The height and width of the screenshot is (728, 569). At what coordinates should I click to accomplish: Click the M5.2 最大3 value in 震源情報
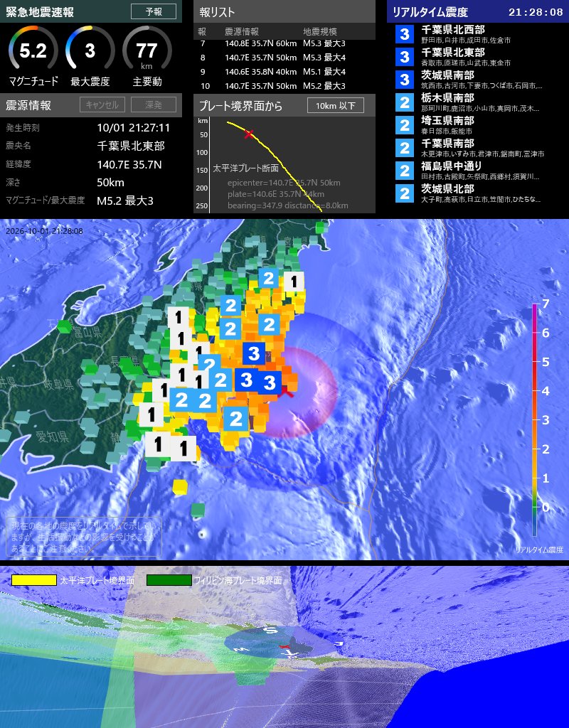[125, 200]
